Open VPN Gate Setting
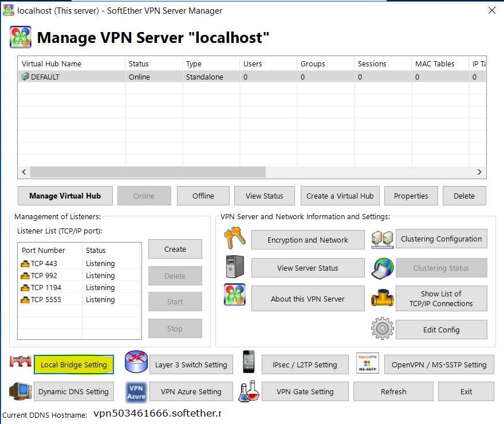The image size is (504, 424). [x=305, y=391]
